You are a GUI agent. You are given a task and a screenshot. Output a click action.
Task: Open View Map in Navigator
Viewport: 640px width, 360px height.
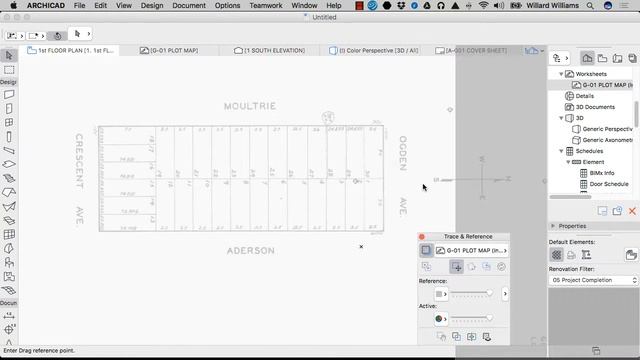pyautogui.click(x=602, y=58)
